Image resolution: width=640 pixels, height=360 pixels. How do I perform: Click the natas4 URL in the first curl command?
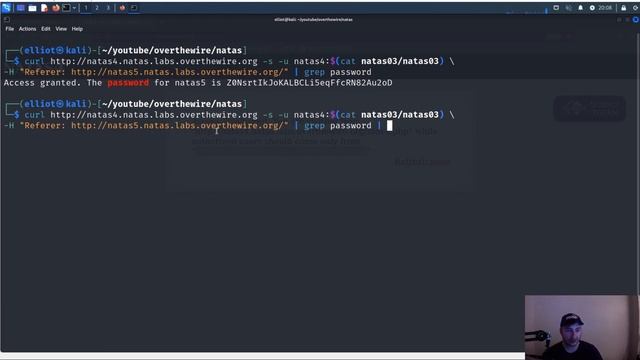tap(154, 61)
